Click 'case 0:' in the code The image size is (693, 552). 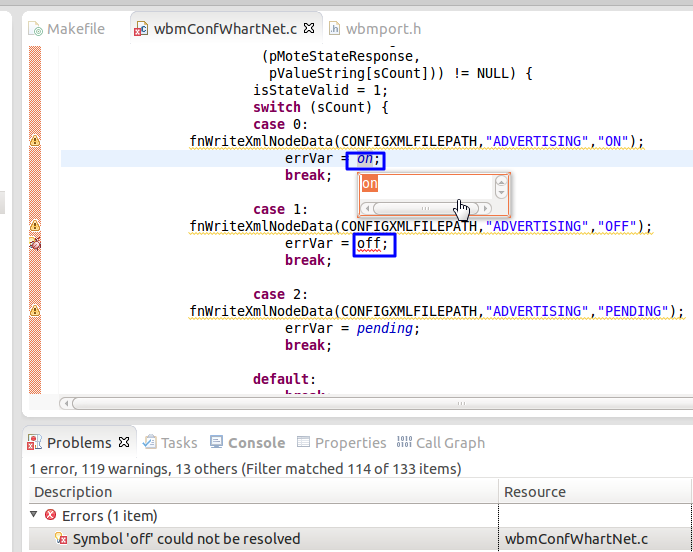click(280, 124)
